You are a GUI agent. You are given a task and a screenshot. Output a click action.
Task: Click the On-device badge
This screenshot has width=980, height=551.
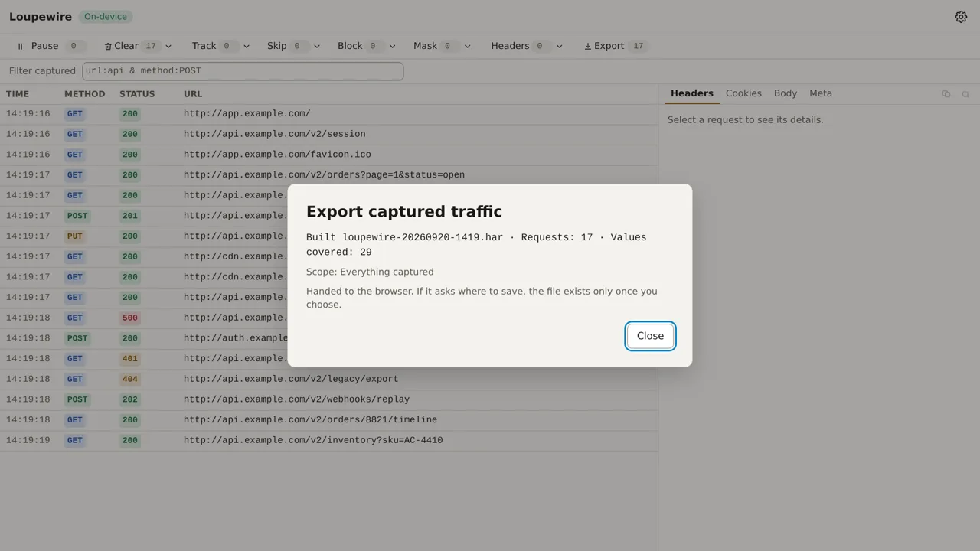(106, 16)
